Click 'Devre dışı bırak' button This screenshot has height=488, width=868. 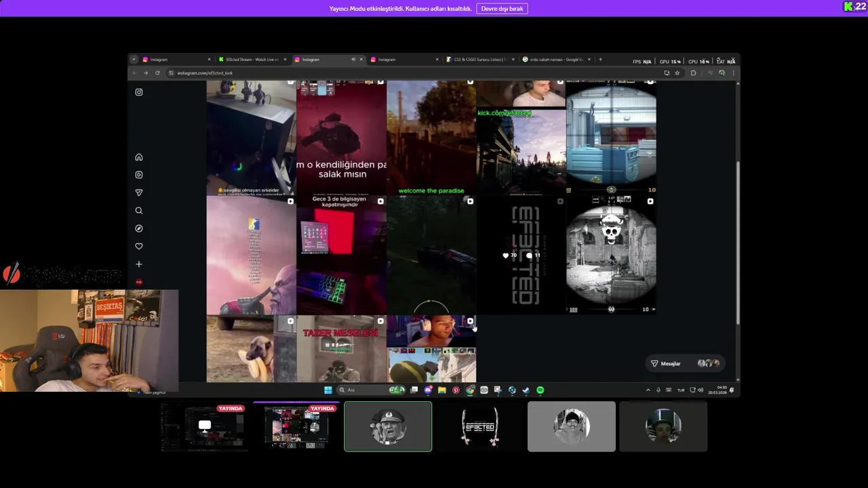click(x=502, y=9)
